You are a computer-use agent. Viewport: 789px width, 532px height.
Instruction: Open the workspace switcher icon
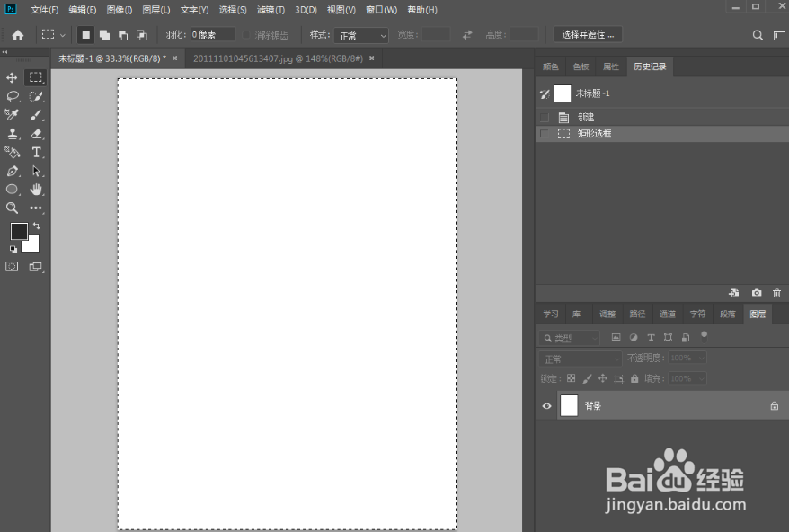tap(779, 35)
